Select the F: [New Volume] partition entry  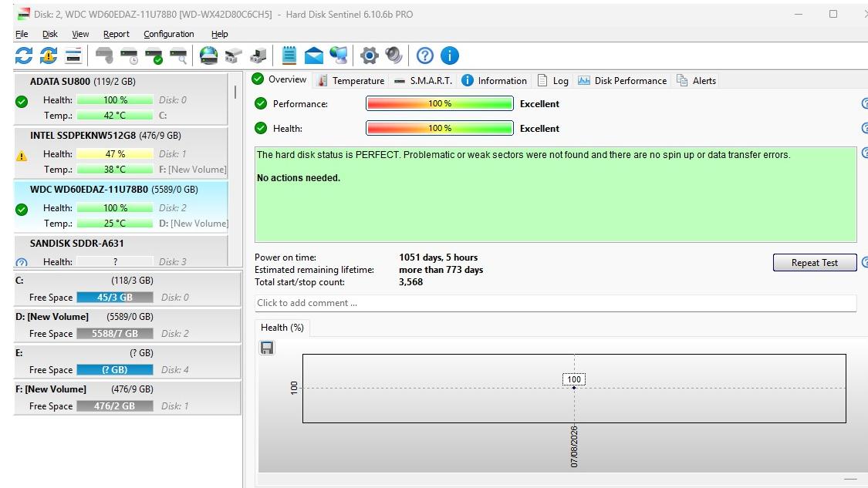127,397
